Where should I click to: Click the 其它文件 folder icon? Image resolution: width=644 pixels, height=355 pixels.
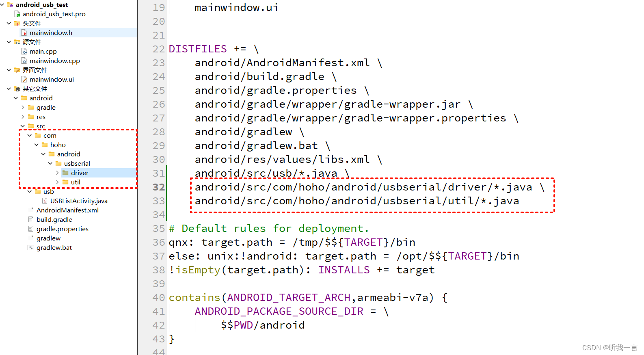17,89
